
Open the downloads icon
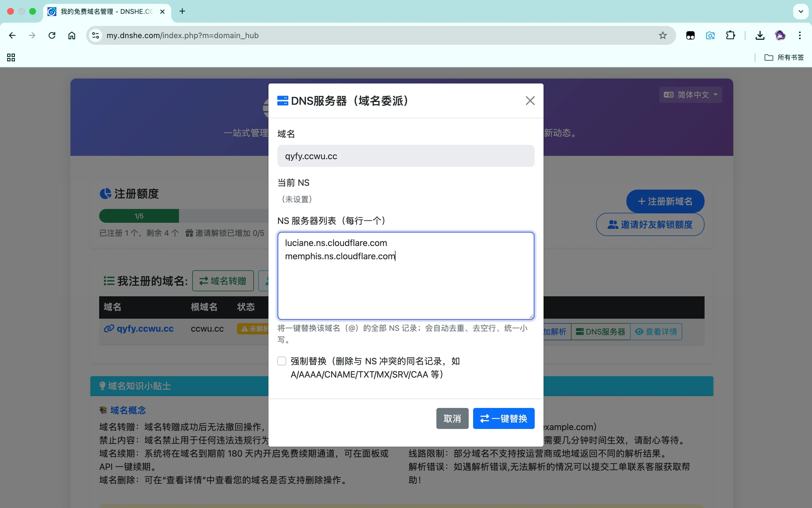pyautogui.click(x=760, y=35)
